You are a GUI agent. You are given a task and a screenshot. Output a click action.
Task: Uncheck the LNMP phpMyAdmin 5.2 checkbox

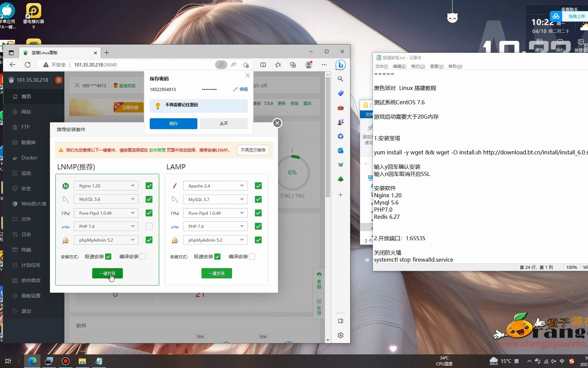pos(149,240)
